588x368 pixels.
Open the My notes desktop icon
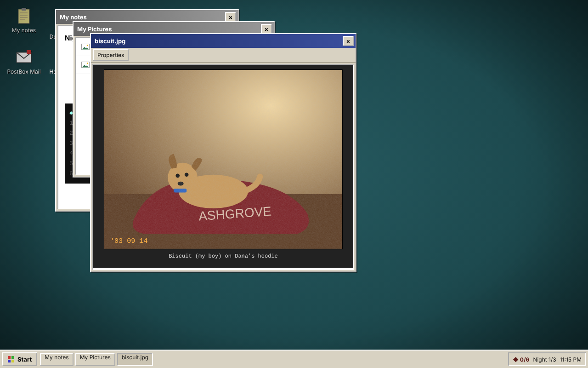pos(24,21)
